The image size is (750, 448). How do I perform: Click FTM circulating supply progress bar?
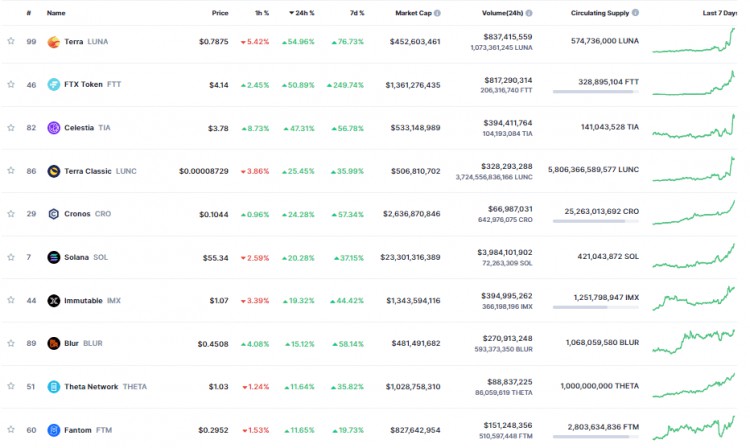point(596,437)
